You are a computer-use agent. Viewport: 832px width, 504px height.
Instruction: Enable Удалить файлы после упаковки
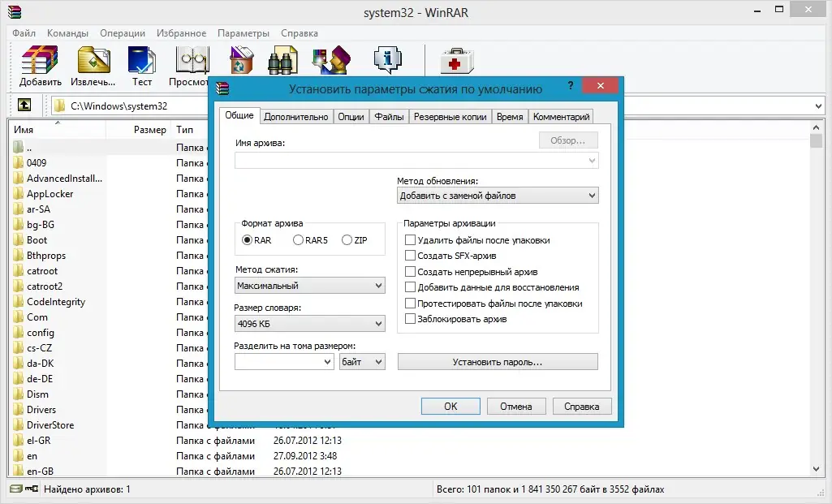click(410, 239)
